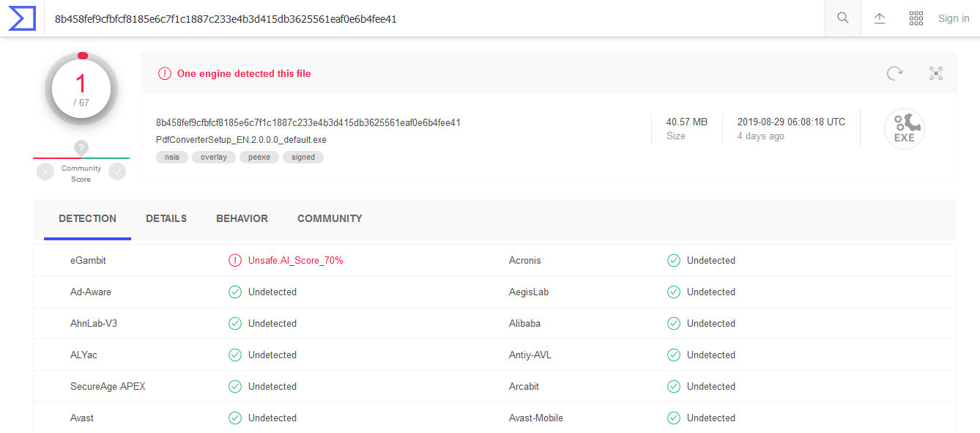This screenshot has height=433, width=980.
Task: Click the green check icon for ALYac
Action: (x=234, y=355)
